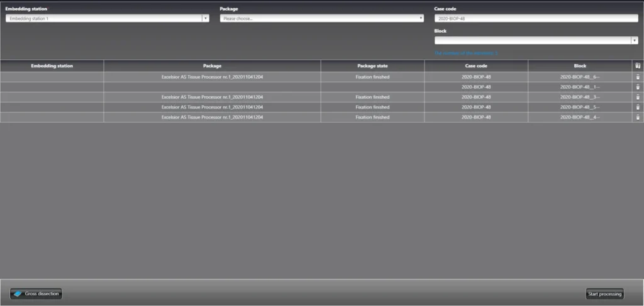Remove the block 2020-BIOP-48__5-- row via trash icon

tap(638, 107)
